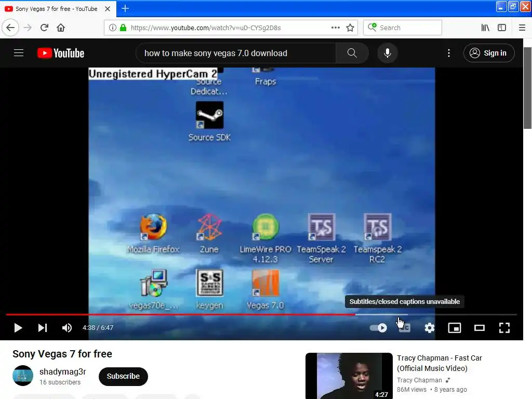
Task: Open a new browser tab
Action: (x=125, y=8)
